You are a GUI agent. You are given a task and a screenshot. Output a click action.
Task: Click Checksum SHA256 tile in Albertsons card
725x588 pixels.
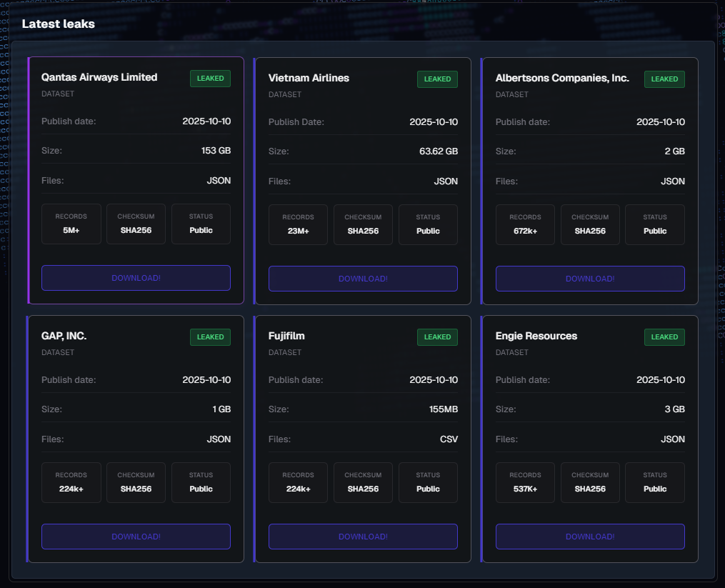tap(590, 224)
